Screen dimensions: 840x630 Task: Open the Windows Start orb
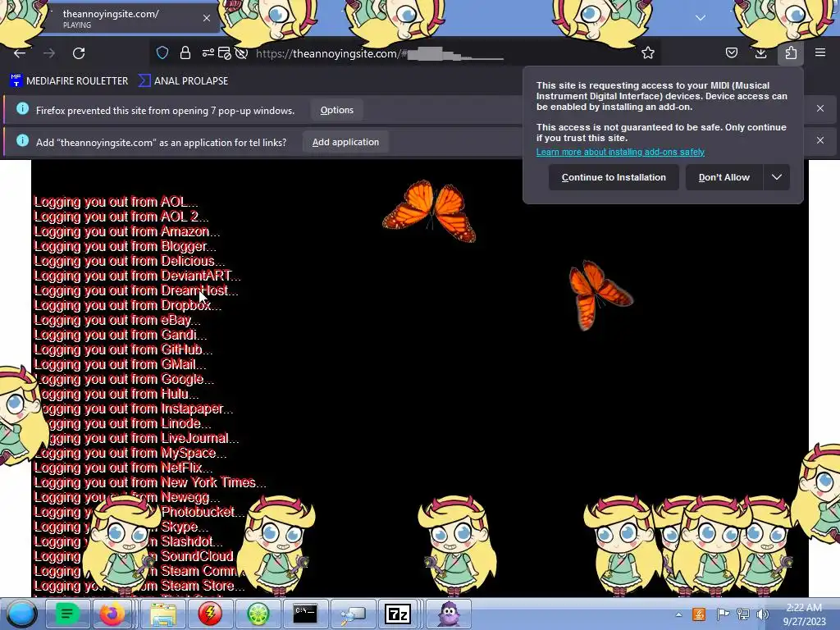coord(21,614)
